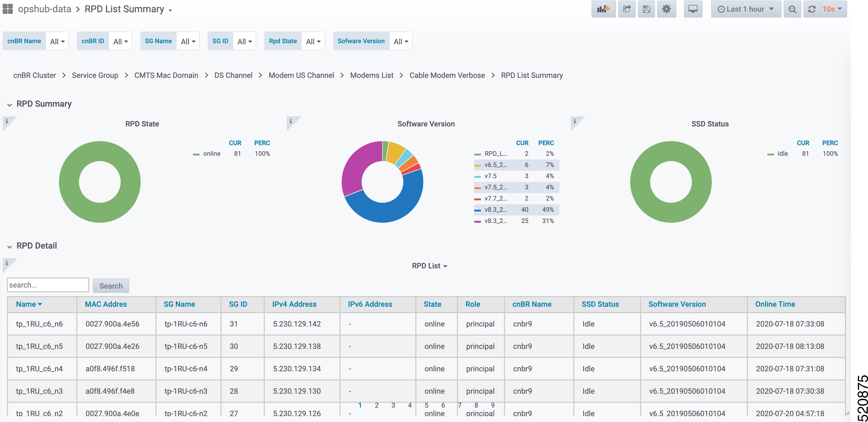868x422 pixels.
Task: Go to the Modems List link
Action: [x=372, y=75]
